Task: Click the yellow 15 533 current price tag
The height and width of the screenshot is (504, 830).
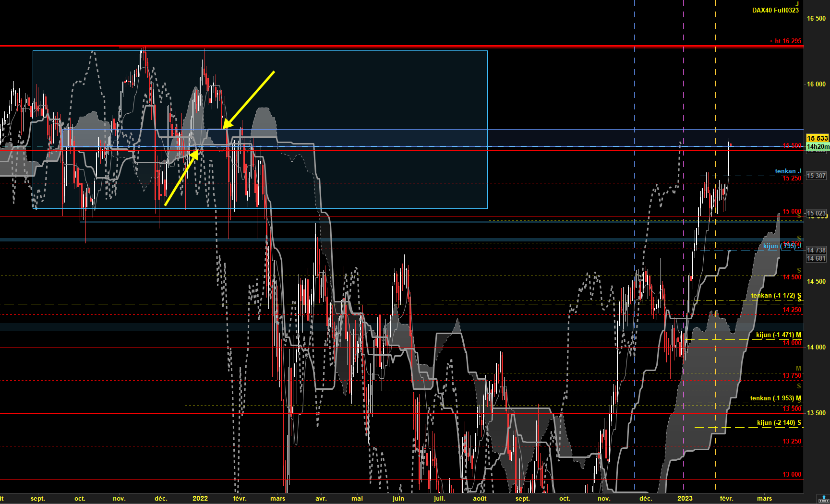Action: [818, 138]
